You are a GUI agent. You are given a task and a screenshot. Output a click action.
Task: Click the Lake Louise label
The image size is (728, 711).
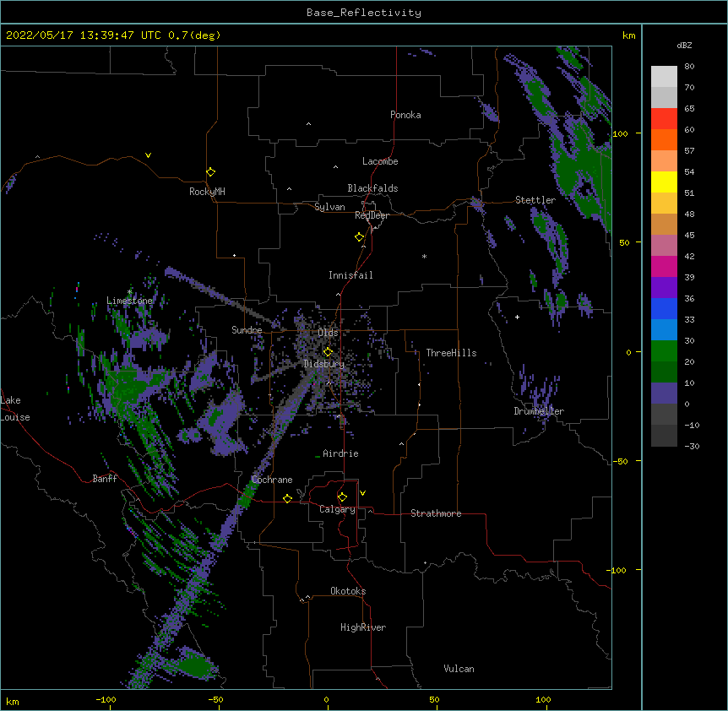pyautogui.click(x=15, y=409)
